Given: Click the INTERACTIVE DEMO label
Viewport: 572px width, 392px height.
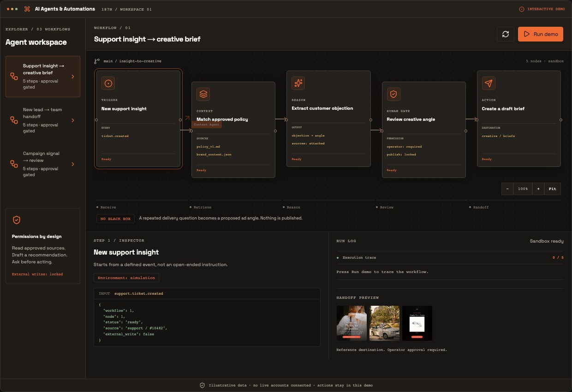Looking at the screenshot, I should 546,9.
